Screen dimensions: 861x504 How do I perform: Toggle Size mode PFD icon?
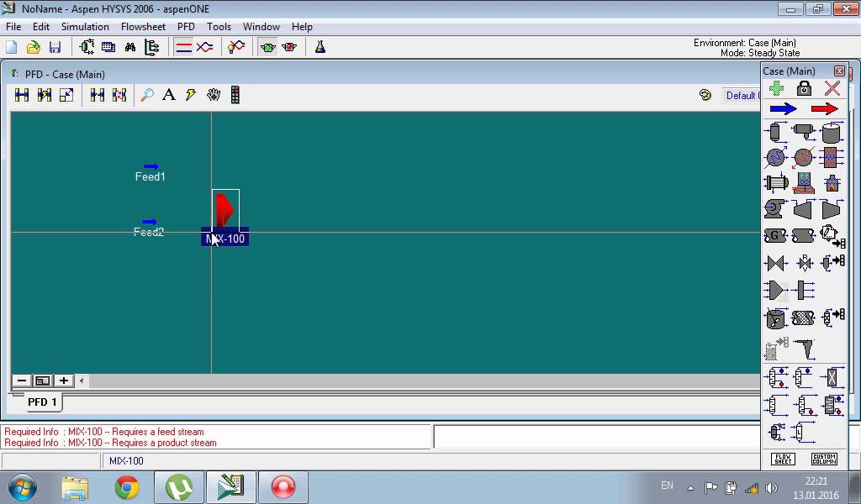pos(66,95)
